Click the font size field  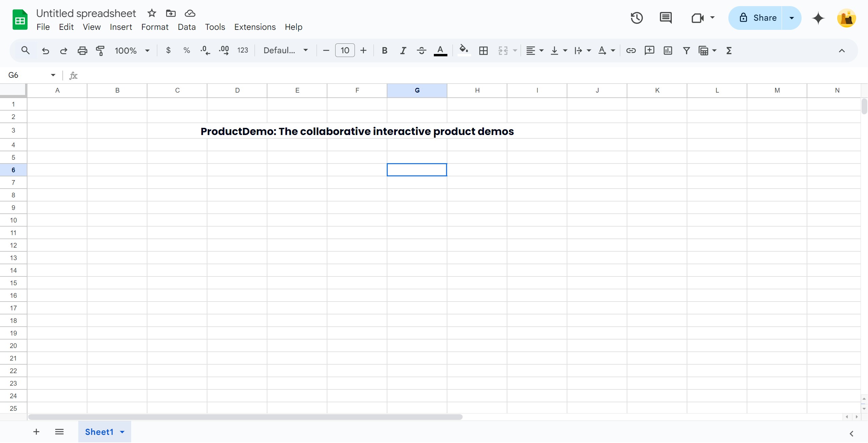pos(345,51)
